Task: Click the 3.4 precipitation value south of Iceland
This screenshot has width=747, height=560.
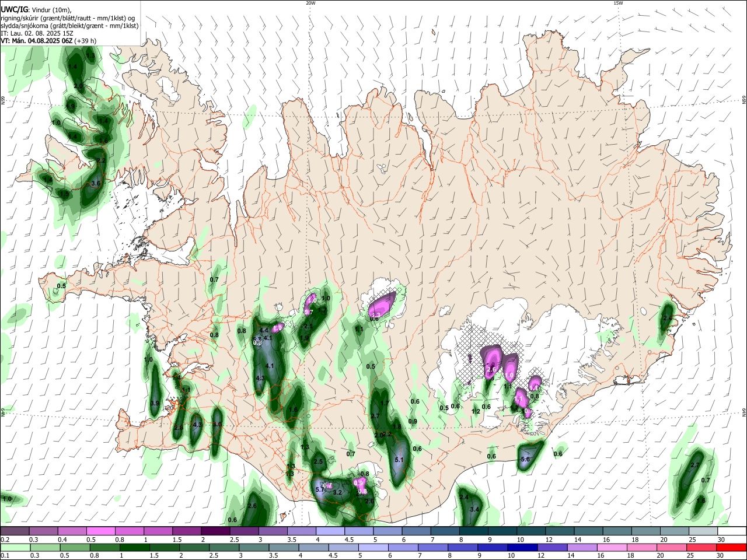Action: point(474,509)
